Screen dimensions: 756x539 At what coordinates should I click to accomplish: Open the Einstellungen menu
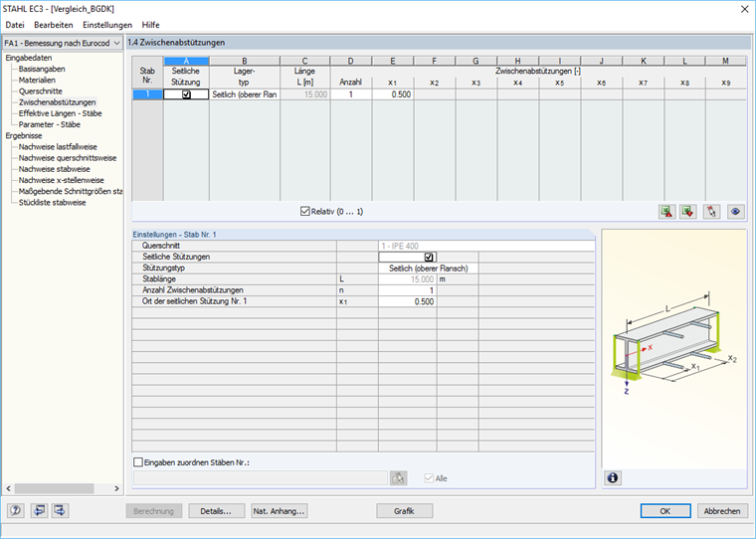(107, 25)
